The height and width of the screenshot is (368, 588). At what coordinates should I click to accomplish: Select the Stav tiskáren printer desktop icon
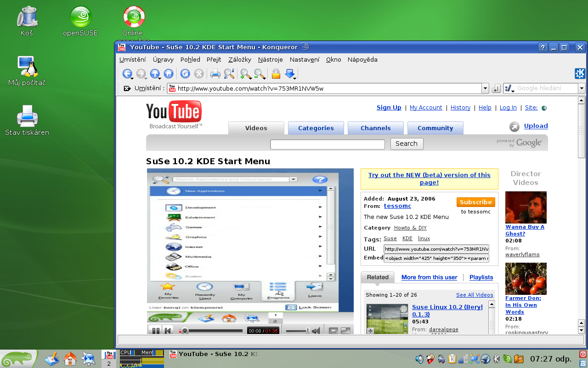27,121
